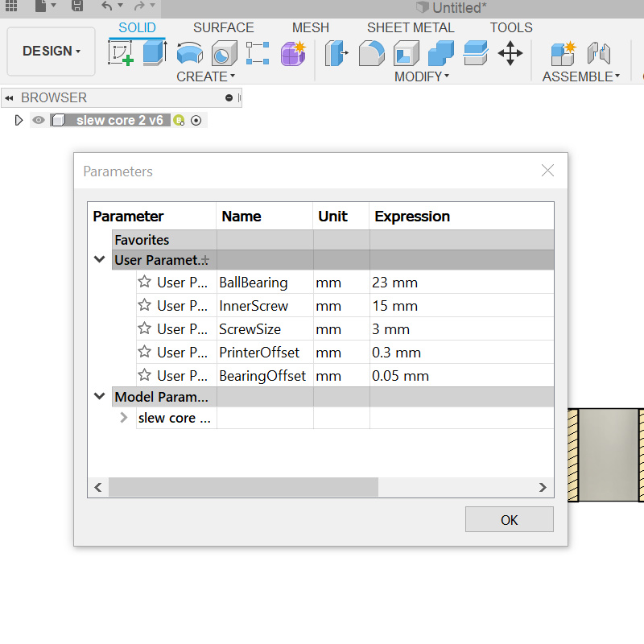Favorite the ScrewSize parameter star
This screenshot has height=644, width=644.
tap(145, 328)
